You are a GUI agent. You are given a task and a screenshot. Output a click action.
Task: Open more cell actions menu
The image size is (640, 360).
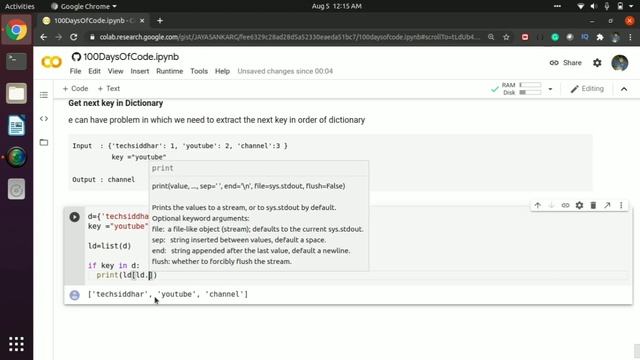[621, 205]
